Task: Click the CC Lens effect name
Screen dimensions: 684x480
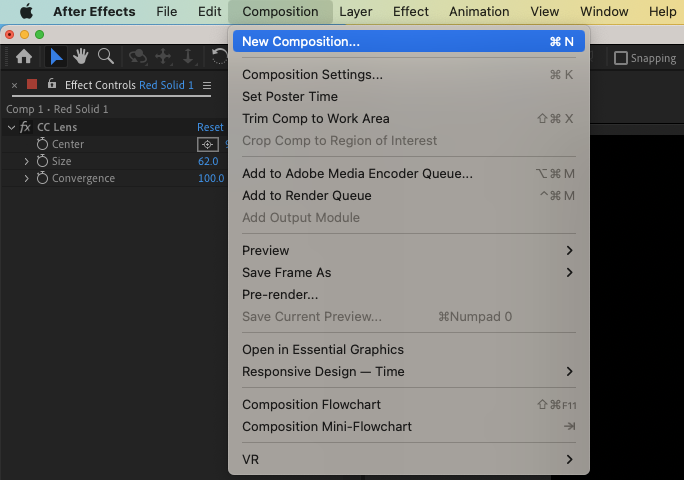Action: tap(57, 127)
